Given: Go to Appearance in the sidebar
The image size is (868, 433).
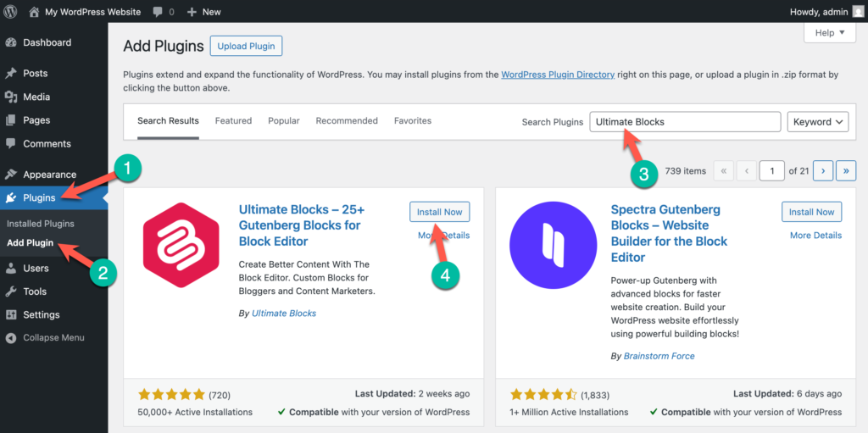Looking at the screenshot, I should (x=49, y=175).
